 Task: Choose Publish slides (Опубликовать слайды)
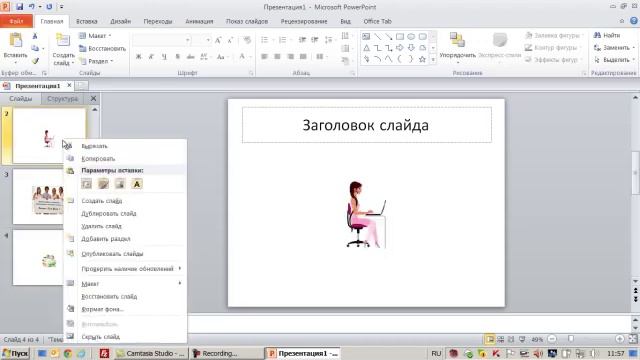point(125,253)
